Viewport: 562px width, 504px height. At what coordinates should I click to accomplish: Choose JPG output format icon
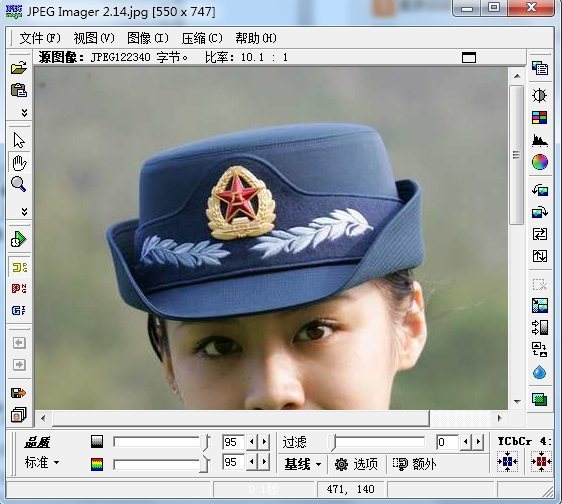(19, 267)
